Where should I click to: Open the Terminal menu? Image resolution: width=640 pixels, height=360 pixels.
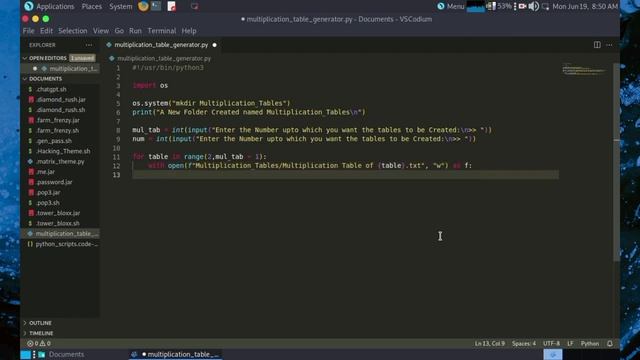162,31
